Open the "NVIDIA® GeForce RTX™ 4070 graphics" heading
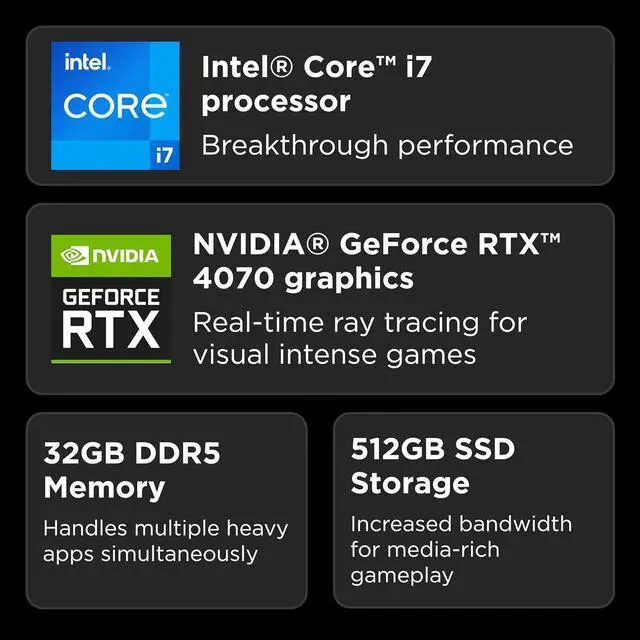The image size is (640, 640). pyautogui.click(x=376, y=260)
